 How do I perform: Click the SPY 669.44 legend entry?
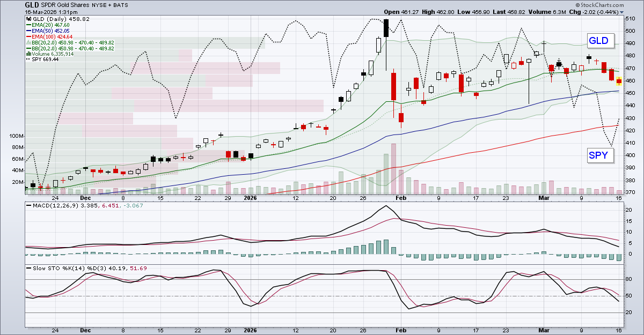[x=43, y=59]
